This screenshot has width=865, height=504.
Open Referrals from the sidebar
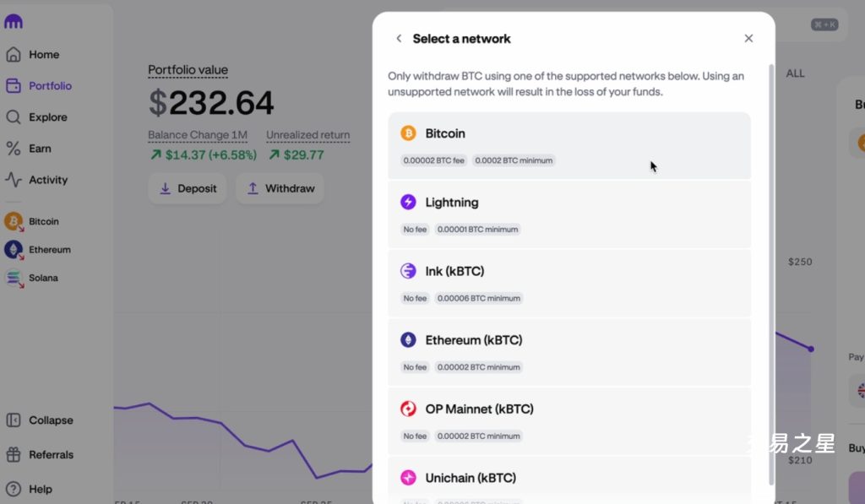tap(50, 455)
